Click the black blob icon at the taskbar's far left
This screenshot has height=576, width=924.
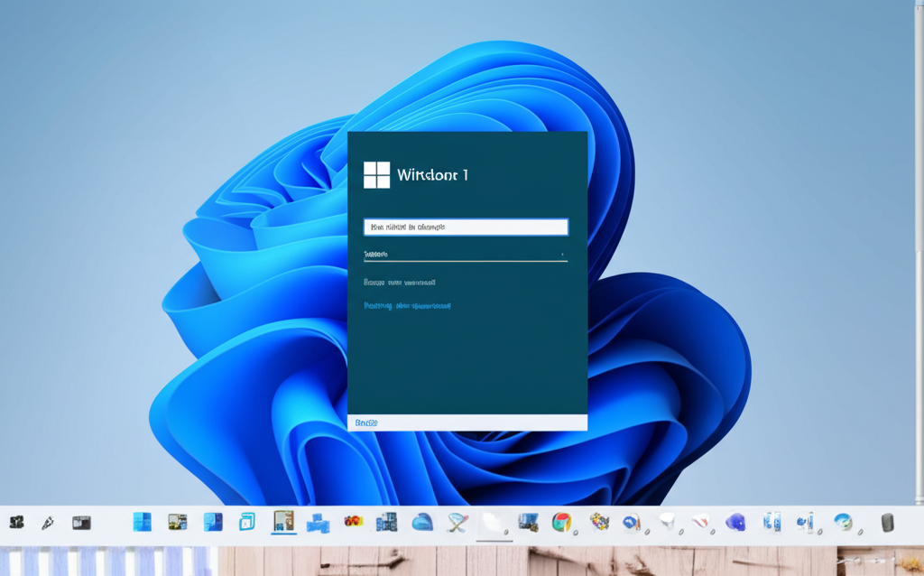tap(16, 522)
